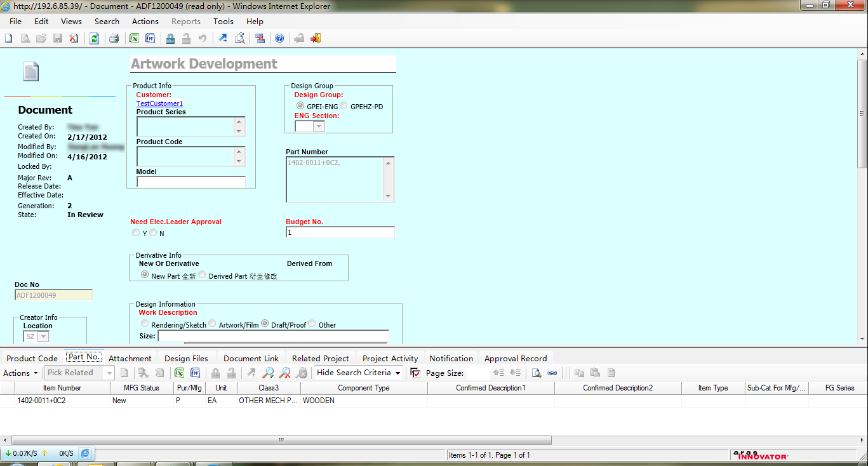Select GPEI-ENG design group radio button
Image resolution: width=868 pixels, height=466 pixels.
[x=300, y=106]
